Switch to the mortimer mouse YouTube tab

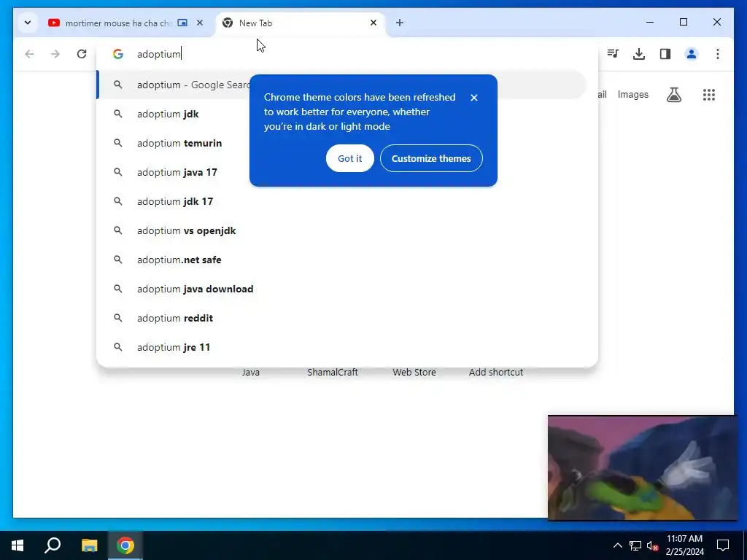point(117,23)
